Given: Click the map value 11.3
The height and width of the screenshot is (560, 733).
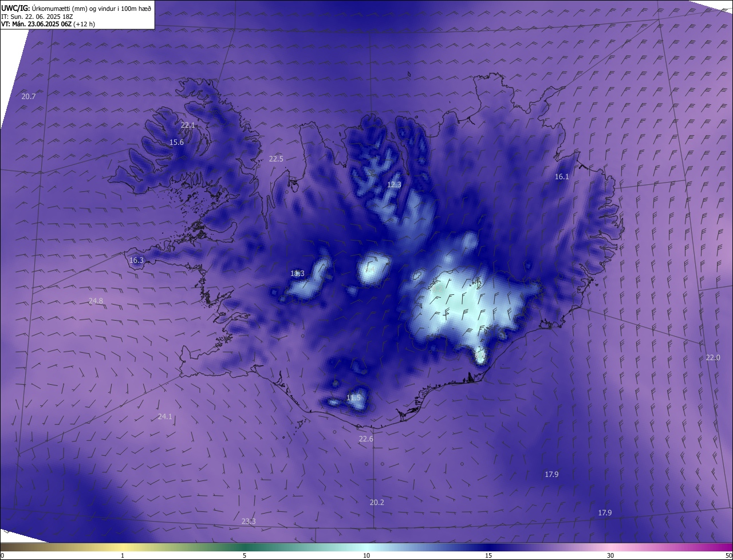Looking at the screenshot, I should click(x=297, y=273).
